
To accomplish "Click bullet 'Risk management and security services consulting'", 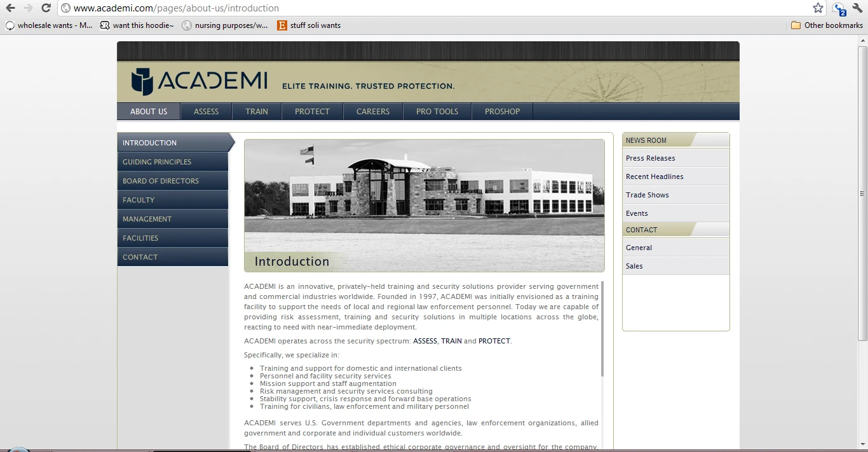I will point(346,391).
